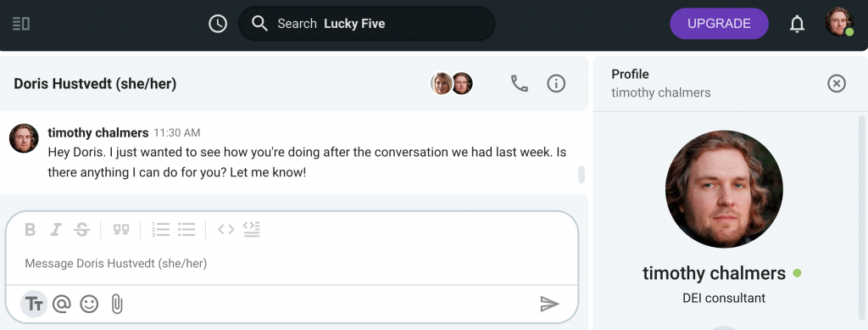Image resolution: width=868 pixels, height=330 pixels.
Task: Toggle strikethrough formatting
Action: 82,230
